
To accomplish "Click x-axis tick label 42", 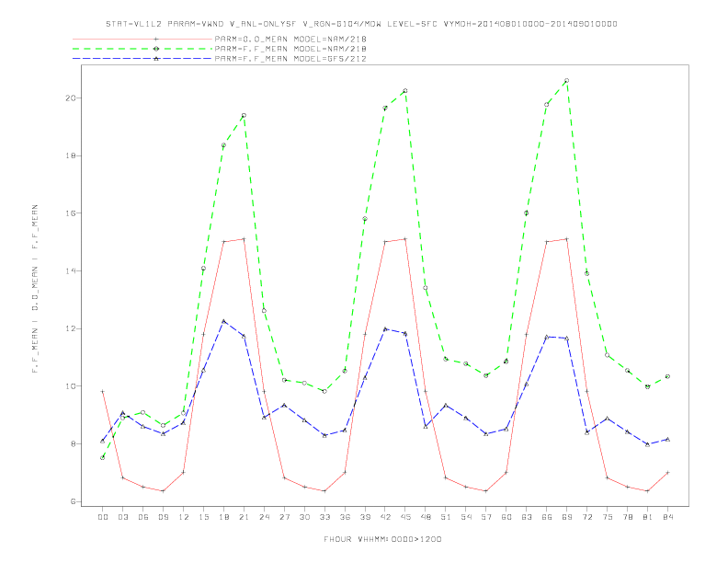I will pyautogui.click(x=385, y=517).
